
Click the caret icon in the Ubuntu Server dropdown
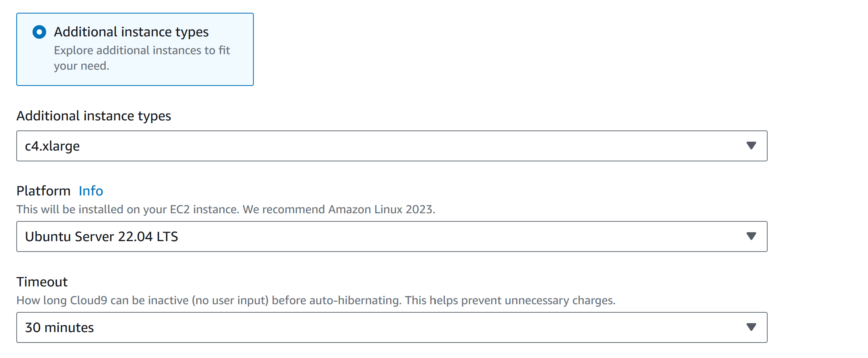click(x=751, y=236)
